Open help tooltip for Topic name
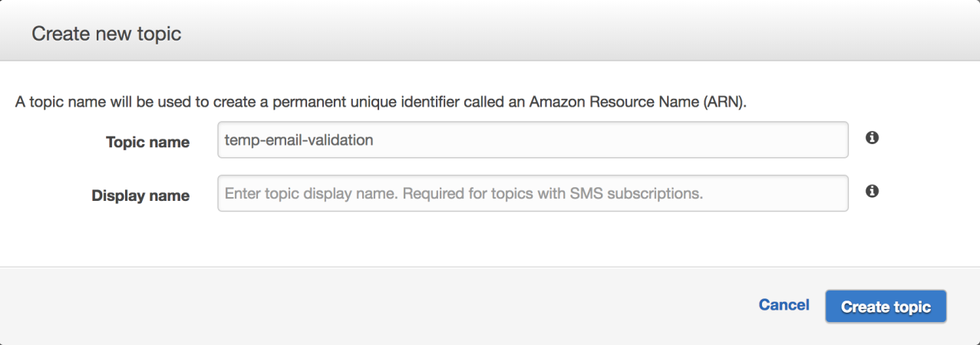980x345 pixels. [871, 138]
